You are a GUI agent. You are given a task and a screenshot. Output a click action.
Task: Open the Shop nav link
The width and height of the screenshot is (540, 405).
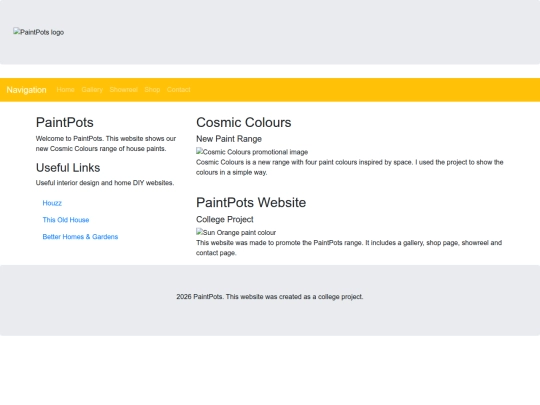click(152, 90)
